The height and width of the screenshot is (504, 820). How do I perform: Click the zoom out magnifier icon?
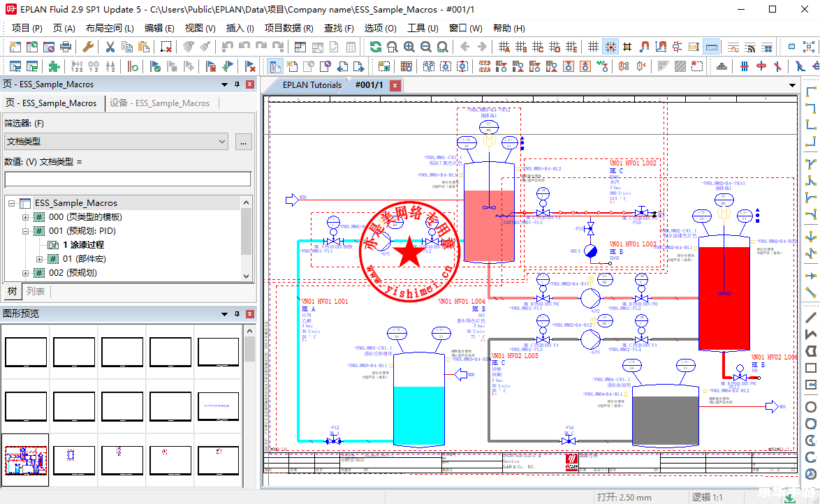(425, 47)
